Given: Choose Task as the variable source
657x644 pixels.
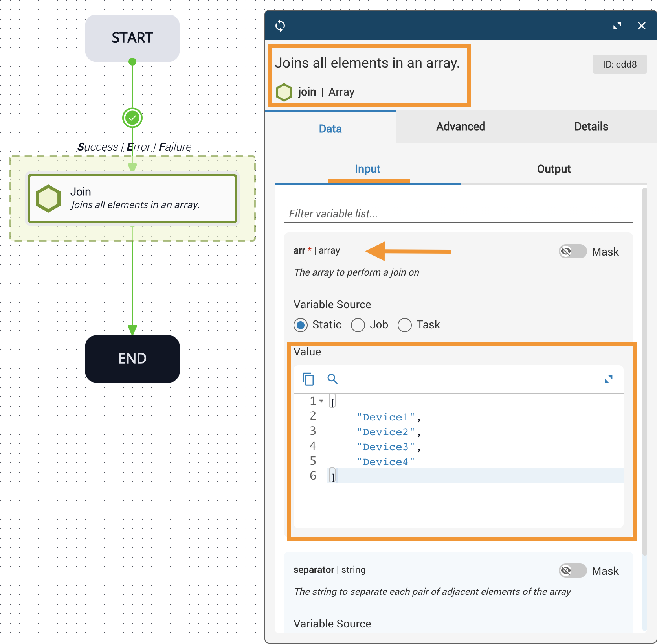Looking at the screenshot, I should coord(405,325).
